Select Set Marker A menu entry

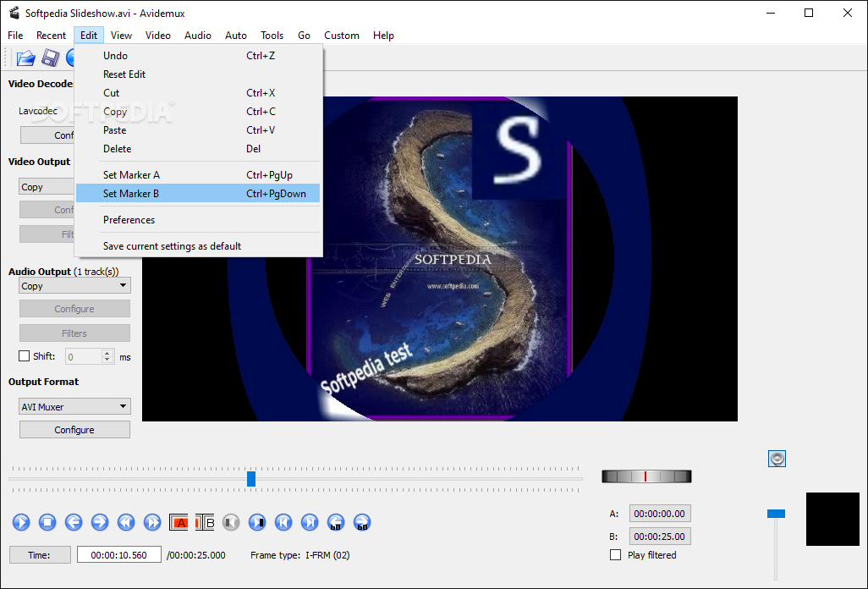pyautogui.click(x=198, y=175)
